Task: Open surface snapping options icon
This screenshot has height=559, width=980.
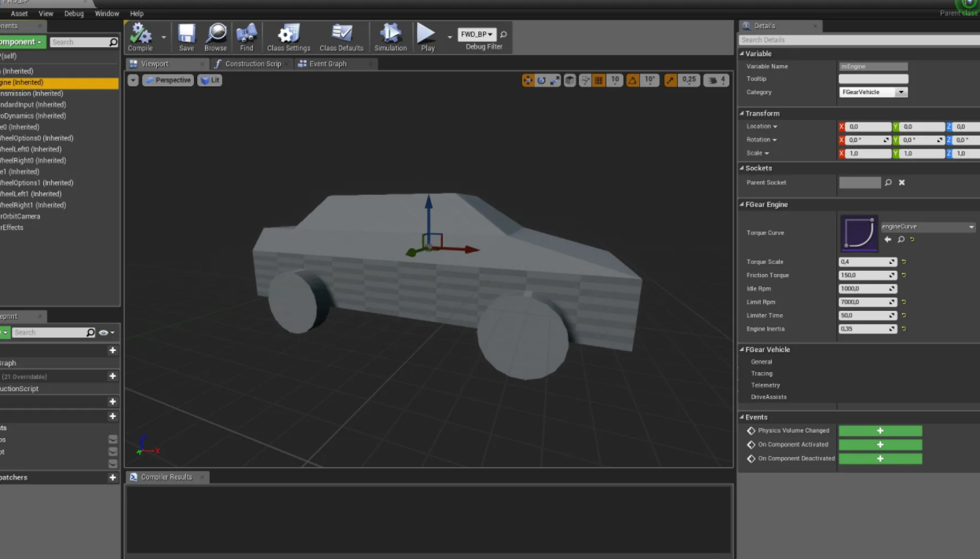Action: [x=585, y=80]
